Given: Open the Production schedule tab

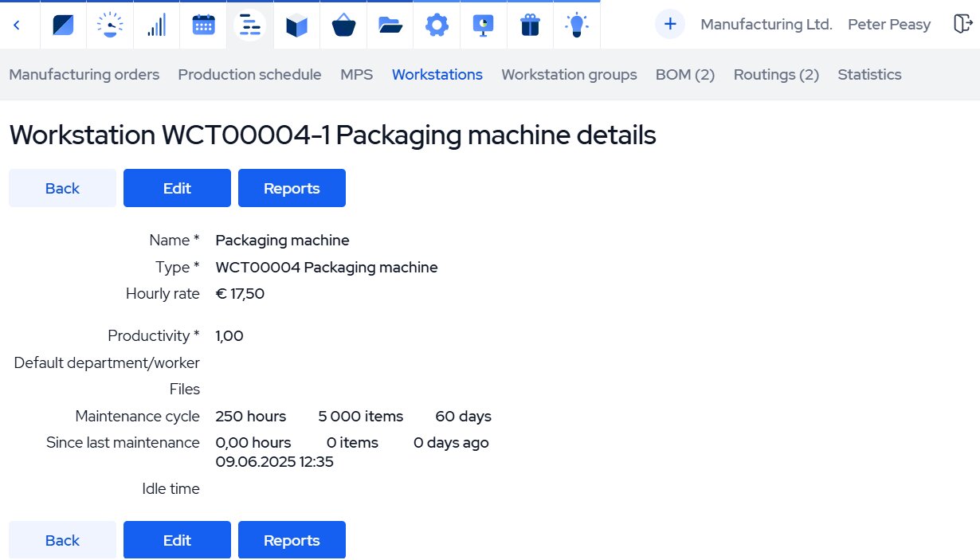Looking at the screenshot, I should pyautogui.click(x=249, y=75).
